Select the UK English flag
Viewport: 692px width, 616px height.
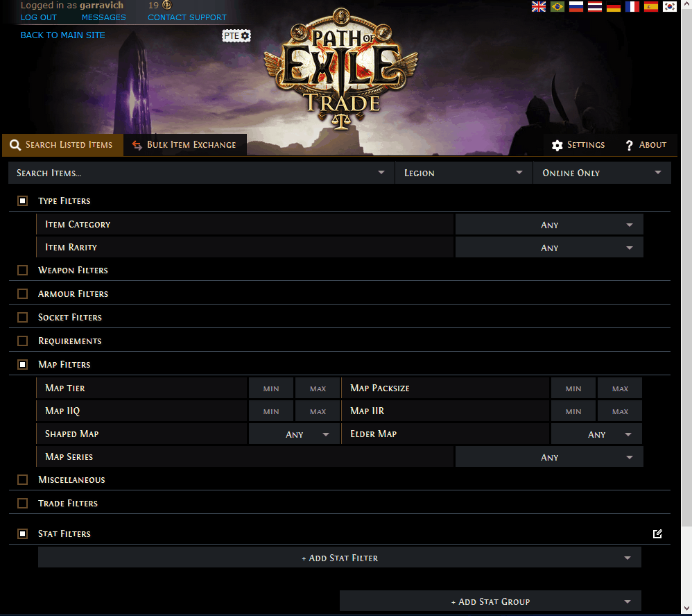(x=539, y=6)
